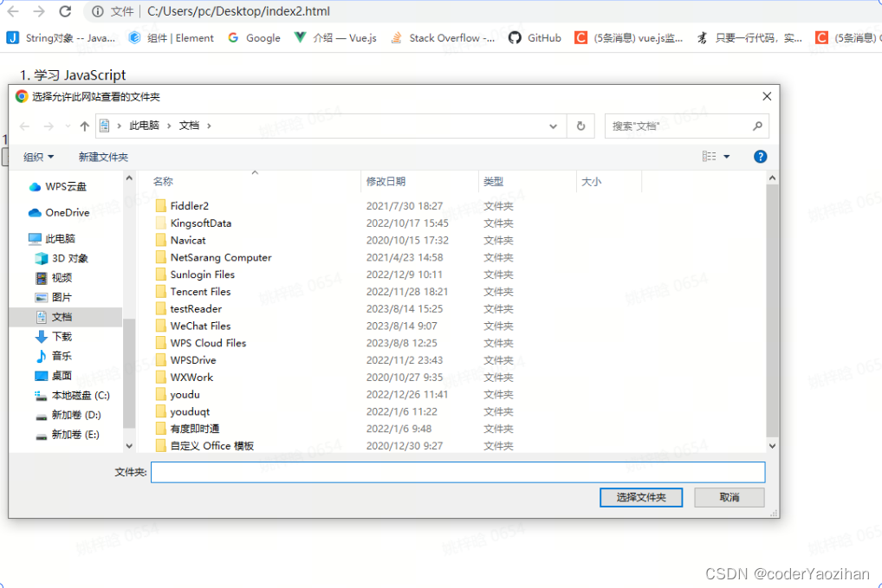
Task: Click the folder list scrollbar down arrow
Action: (x=772, y=444)
